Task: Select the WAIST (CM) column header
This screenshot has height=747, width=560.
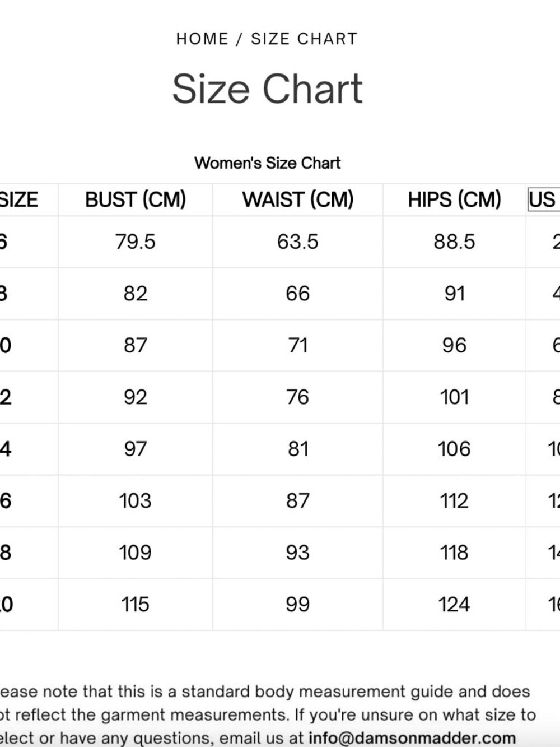Action: click(x=298, y=199)
